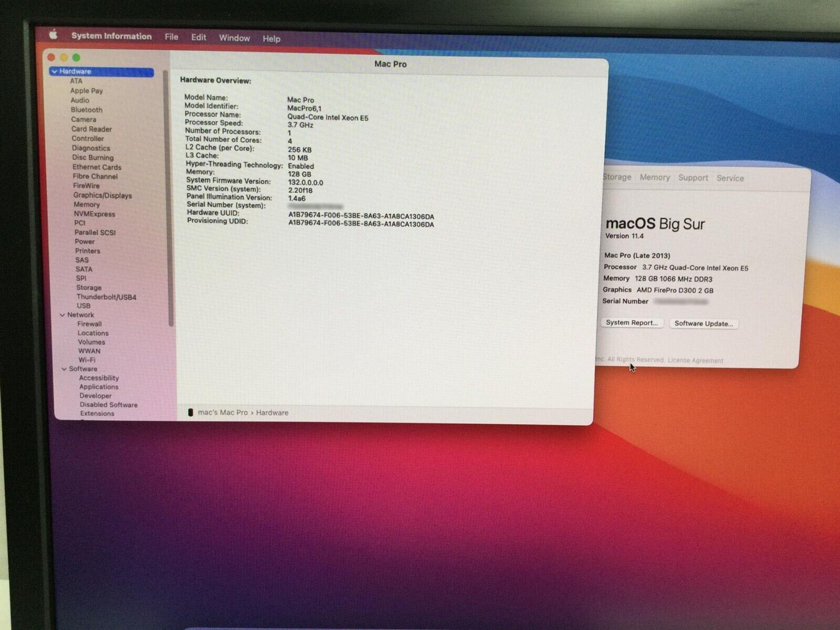Select SPI in the sidebar

(x=81, y=278)
